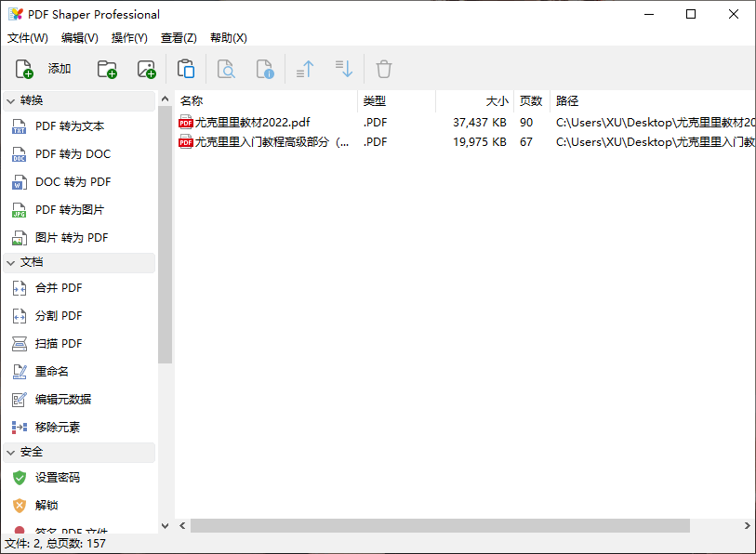Click the .PDF type cell of 尤克里里教材2022.pdf
Viewport: 756px width, 554px height.
375,123
